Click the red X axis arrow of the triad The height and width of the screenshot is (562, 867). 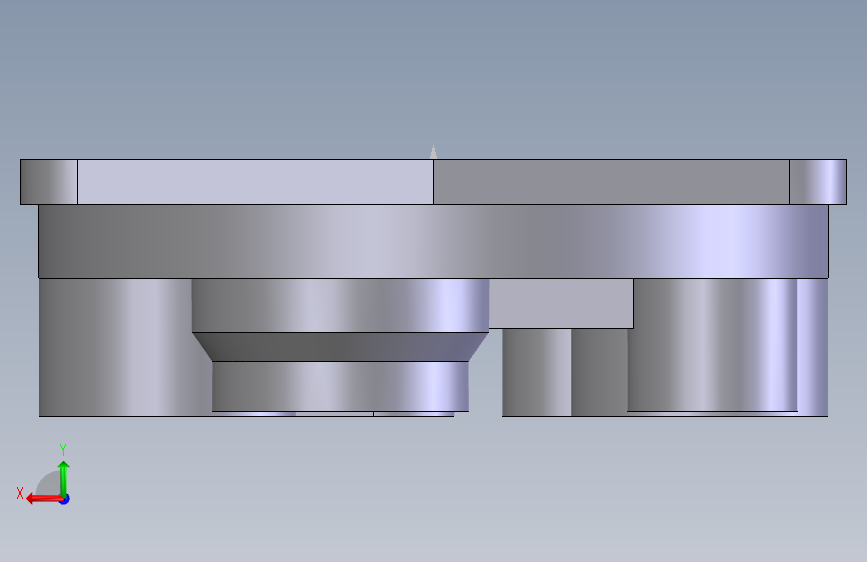[43, 499]
